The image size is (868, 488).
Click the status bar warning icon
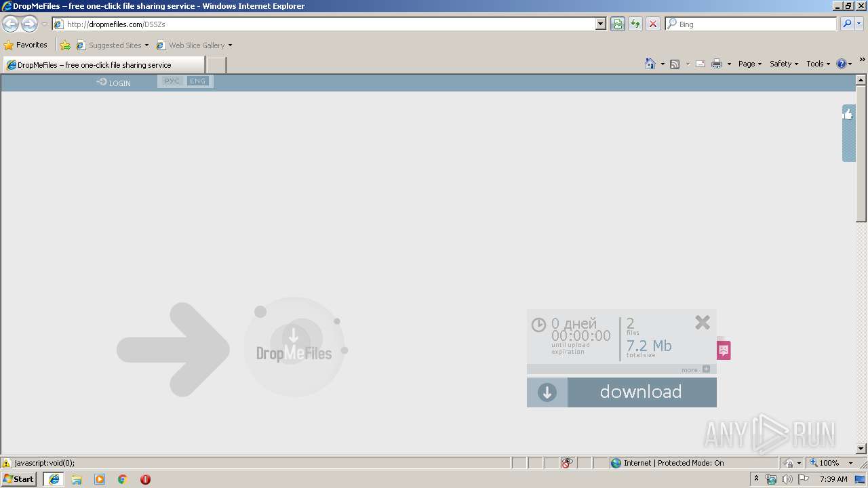(7, 463)
